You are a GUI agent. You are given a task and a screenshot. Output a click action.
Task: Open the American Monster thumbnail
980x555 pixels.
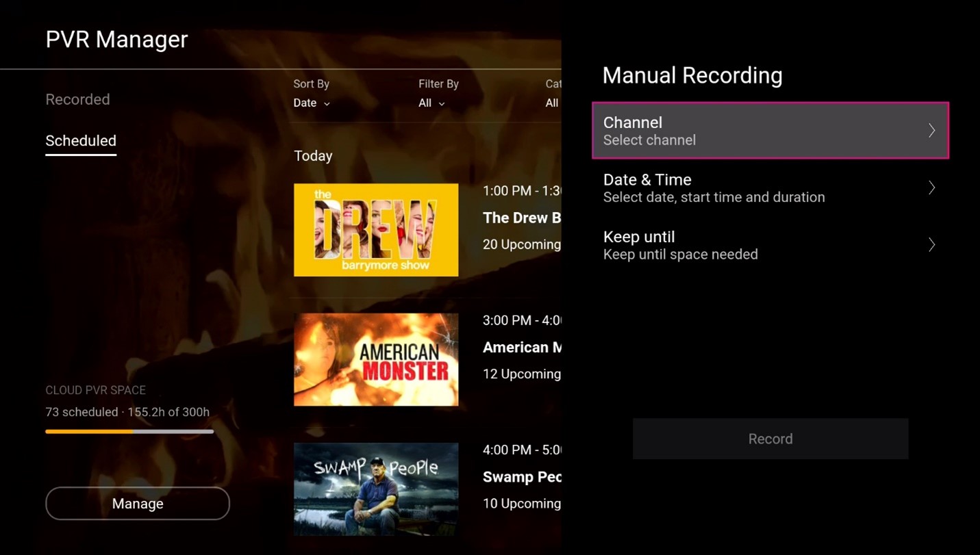tap(375, 359)
